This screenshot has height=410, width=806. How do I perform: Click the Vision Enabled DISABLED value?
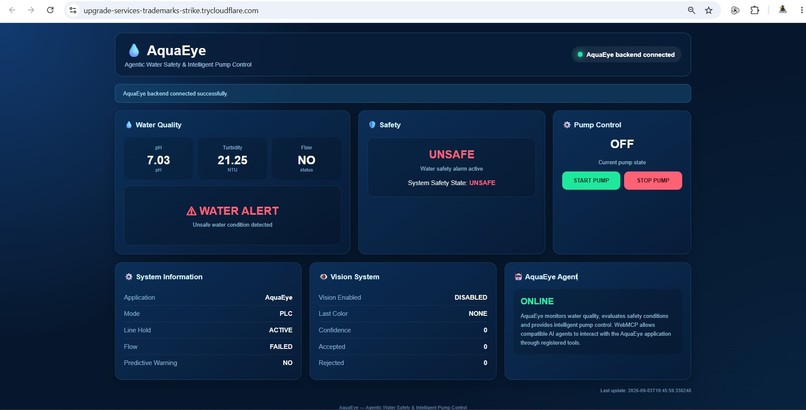(x=471, y=297)
